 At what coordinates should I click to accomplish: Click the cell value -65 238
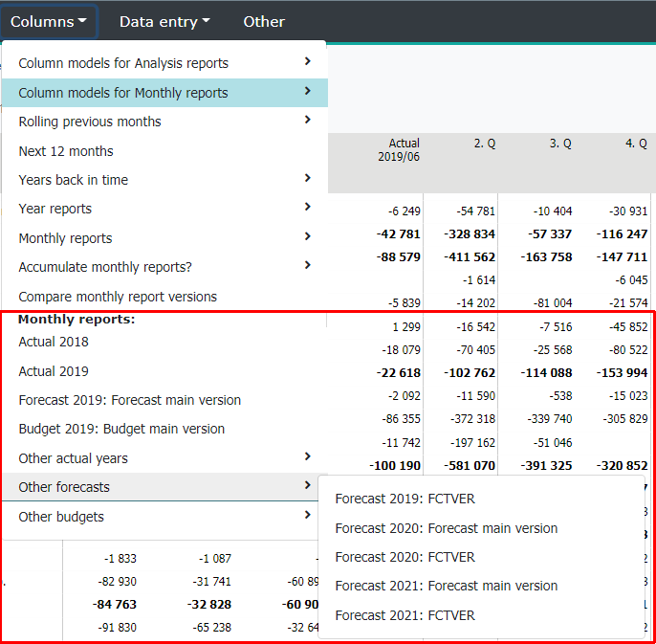click(x=211, y=627)
